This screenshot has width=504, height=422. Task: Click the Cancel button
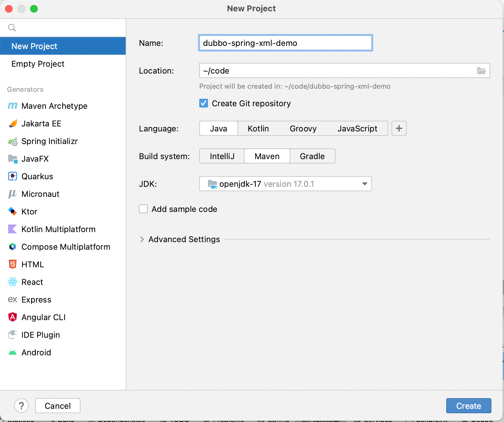click(x=58, y=406)
